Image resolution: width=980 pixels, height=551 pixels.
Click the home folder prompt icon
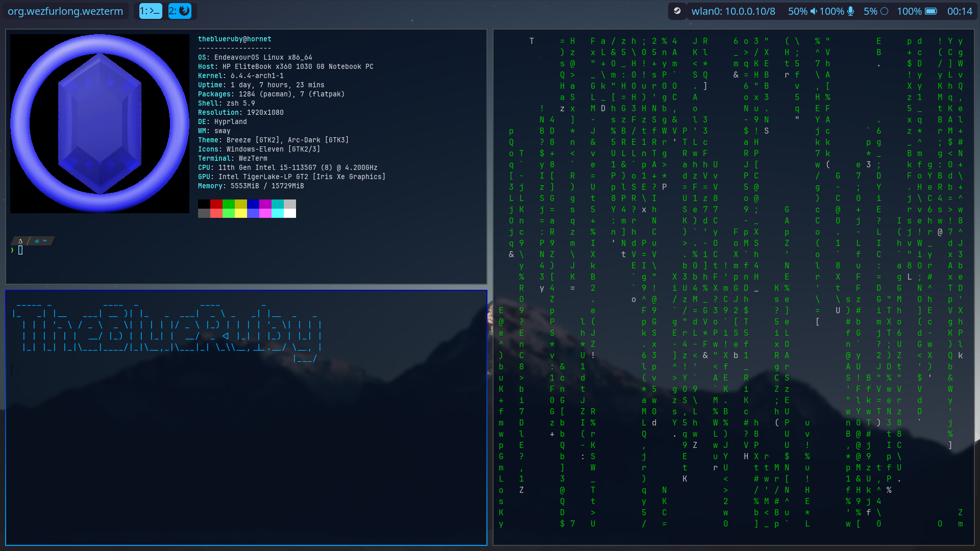tap(37, 241)
